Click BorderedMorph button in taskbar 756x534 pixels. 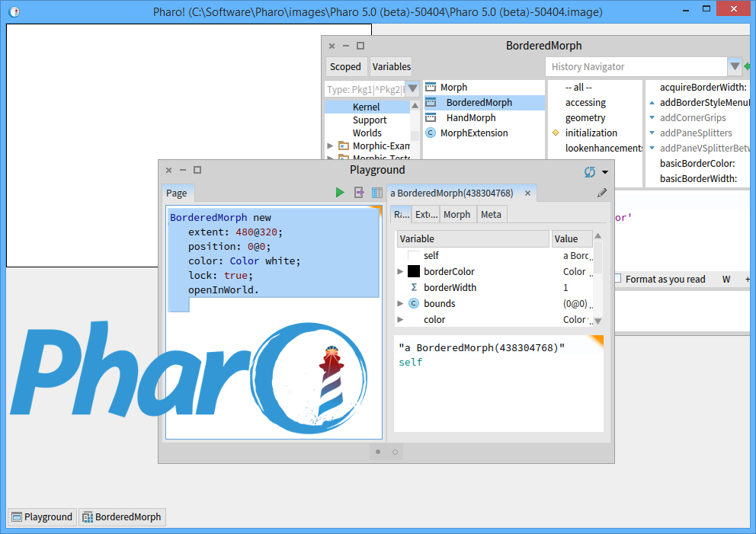(x=123, y=517)
